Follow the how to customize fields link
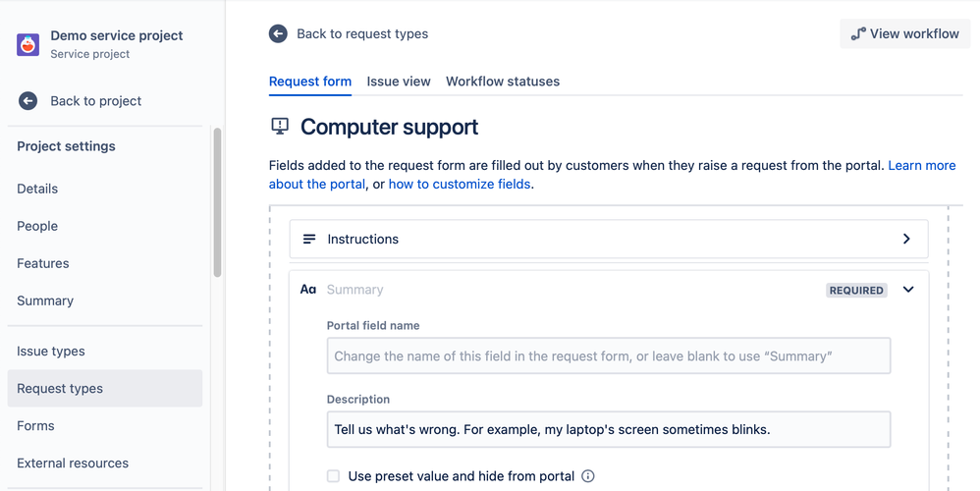This screenshot has height=491, width=980. pyautogui.click(x=460, y=184)
